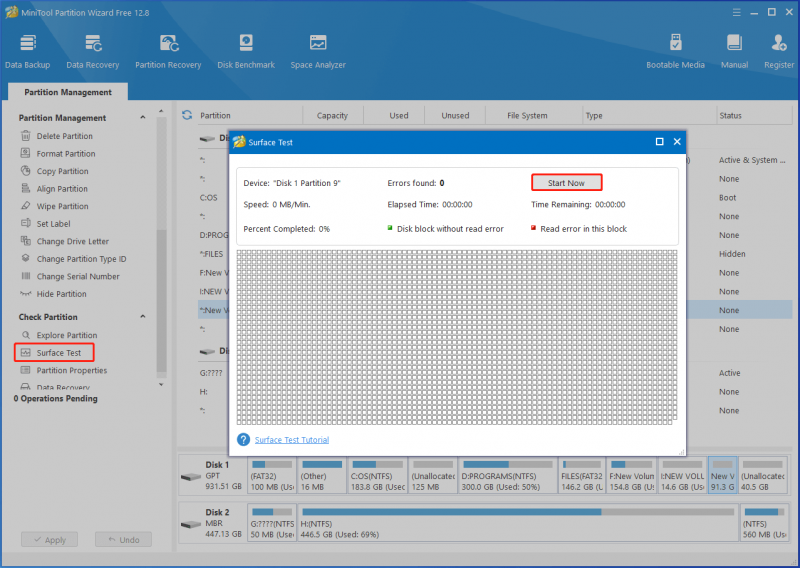Image resolution: width=800 pixels, height=568 pixels.
Task: Open the Data Backup tool
Action: 28,51
